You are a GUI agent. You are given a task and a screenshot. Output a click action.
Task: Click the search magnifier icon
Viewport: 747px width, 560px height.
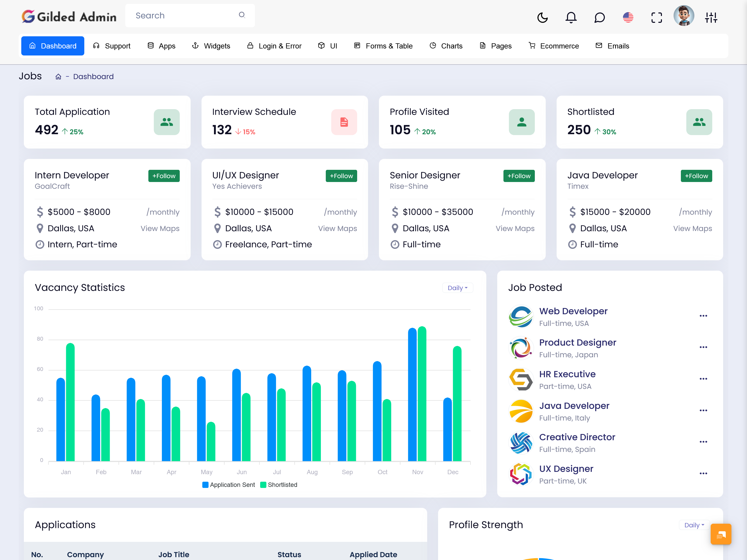[x=242, y=15]
